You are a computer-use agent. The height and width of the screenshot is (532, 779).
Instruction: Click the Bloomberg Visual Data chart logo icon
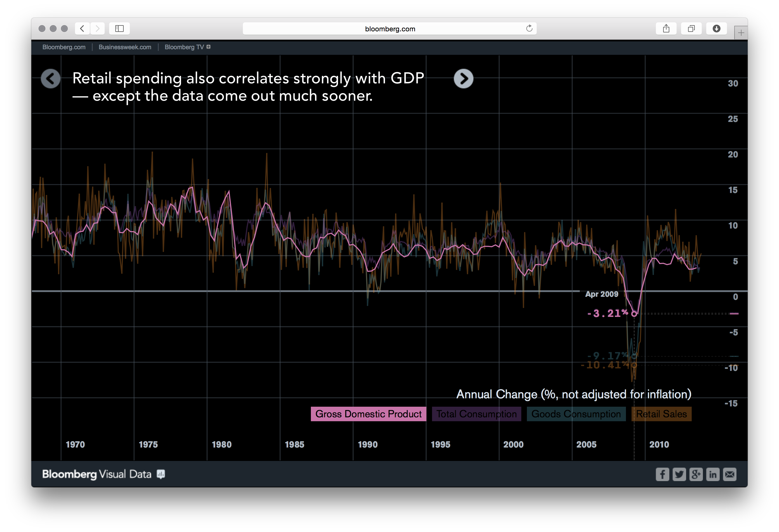coord(161,474)
